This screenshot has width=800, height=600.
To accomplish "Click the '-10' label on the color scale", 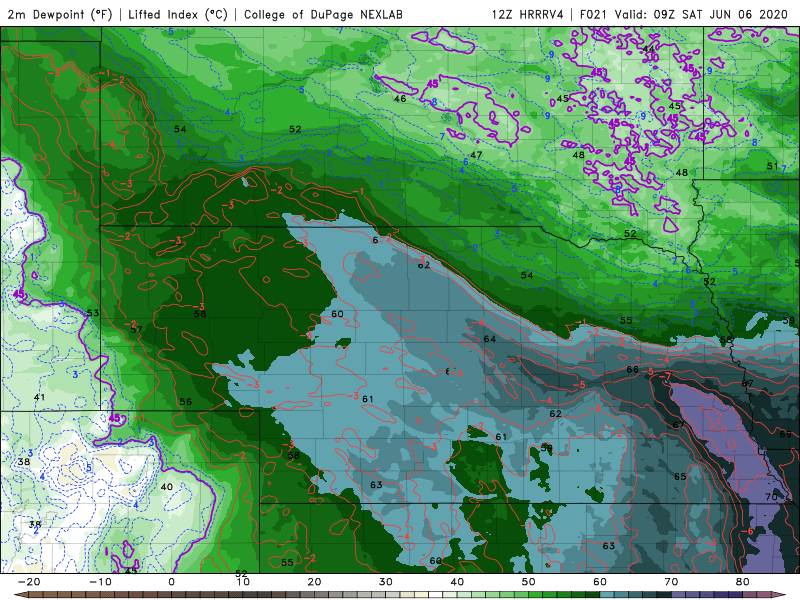I will (99, 582).
